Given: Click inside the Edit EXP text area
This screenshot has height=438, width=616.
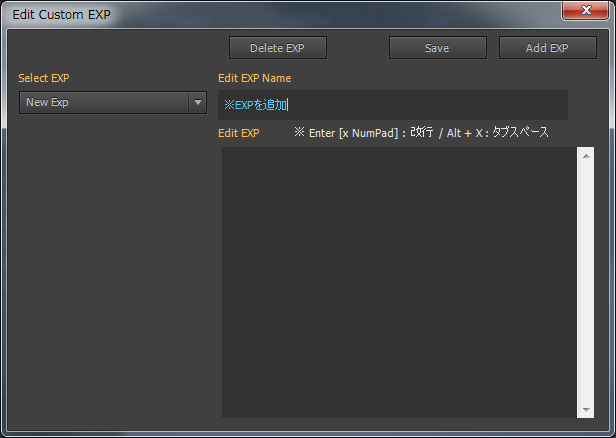Looking at the screenshot, I should [x=399, y=282].
